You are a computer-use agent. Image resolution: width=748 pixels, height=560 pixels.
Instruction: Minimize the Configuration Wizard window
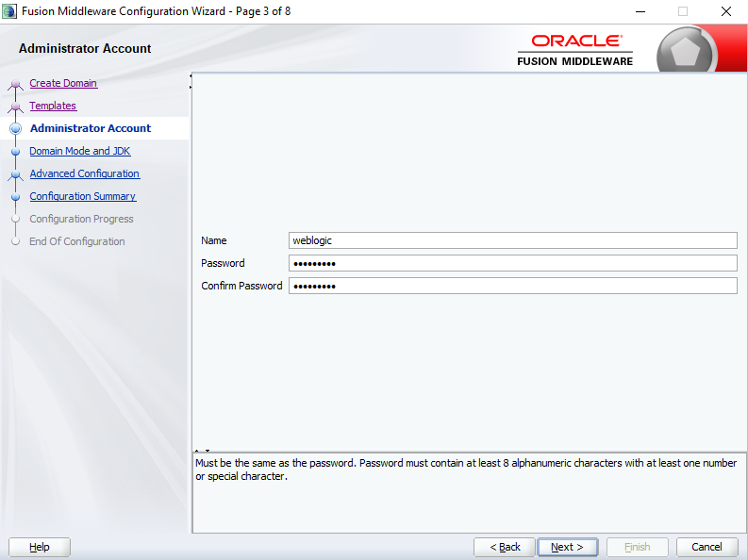pyautogui.click(x=640, y=11)
